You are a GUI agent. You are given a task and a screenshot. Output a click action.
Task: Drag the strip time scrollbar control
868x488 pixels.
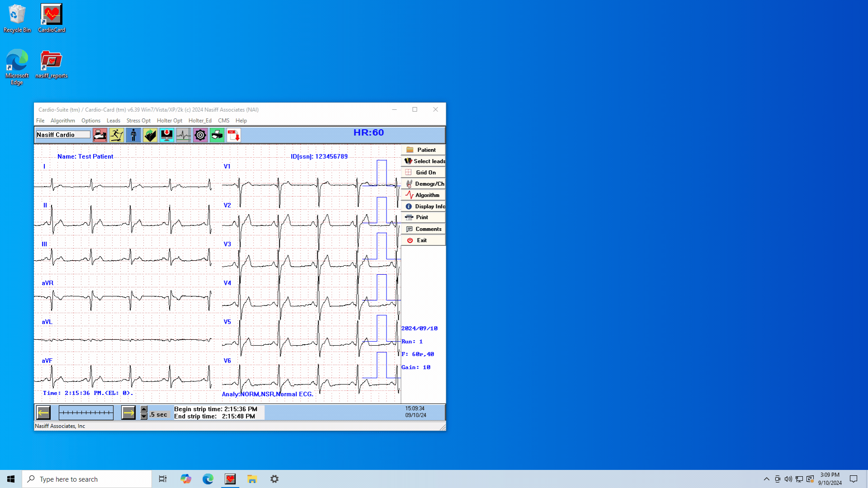tap(86, 413)
